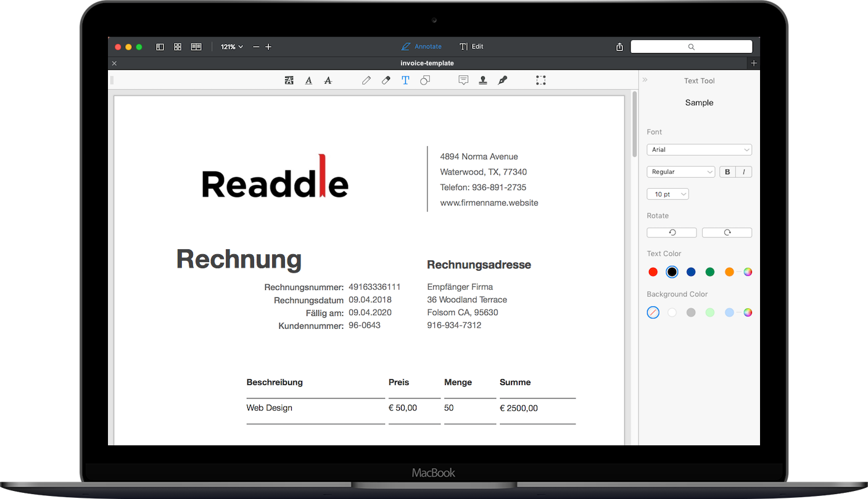The height and width of the screenshot is (499, 868).
Task: Click "www.firmenname.website" text
Action: click(489, 203)
